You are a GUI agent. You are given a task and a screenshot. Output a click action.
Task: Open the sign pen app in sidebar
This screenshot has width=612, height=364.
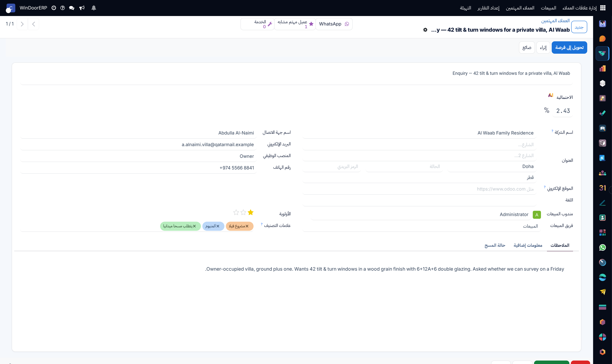[x=602, y=203]
